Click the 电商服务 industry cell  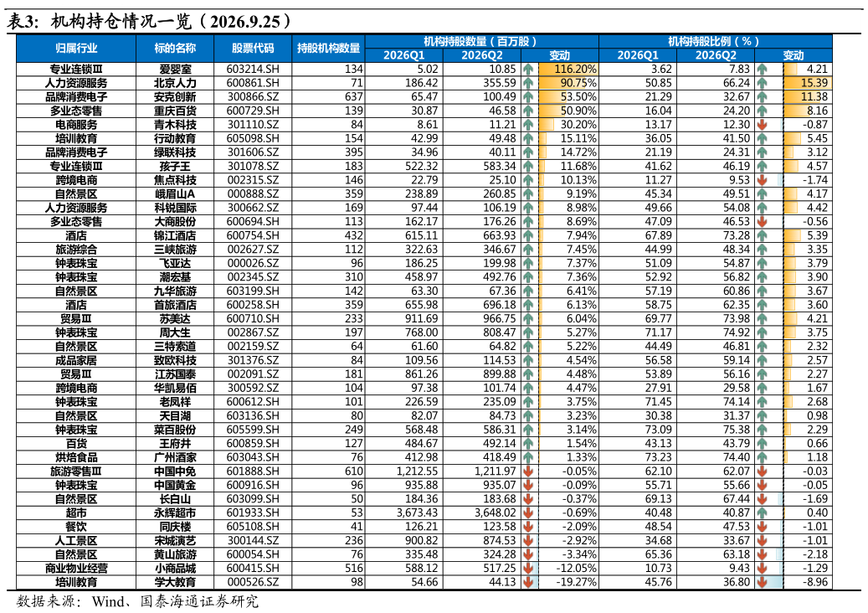click(x=76, y=125)
